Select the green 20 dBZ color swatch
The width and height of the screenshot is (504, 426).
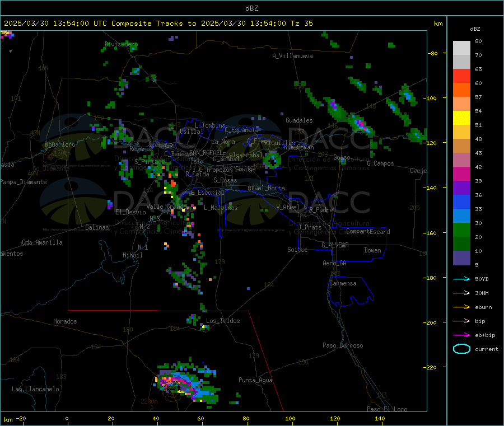461,230
